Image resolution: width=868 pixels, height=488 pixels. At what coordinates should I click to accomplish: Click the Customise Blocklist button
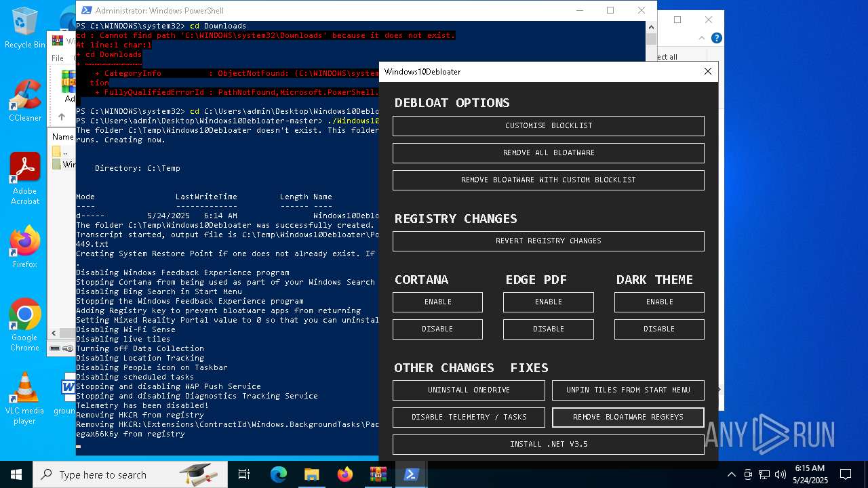tap(548, 125)
